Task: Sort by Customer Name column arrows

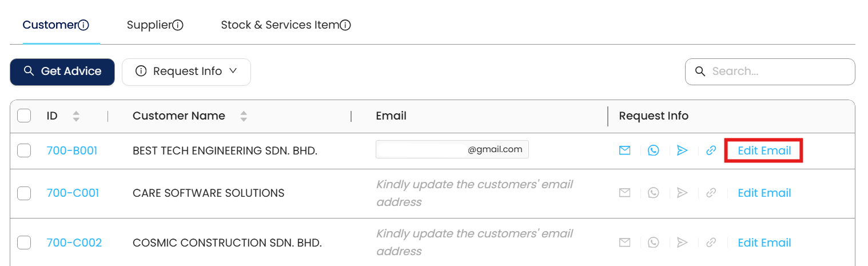Action: [244, 116]
